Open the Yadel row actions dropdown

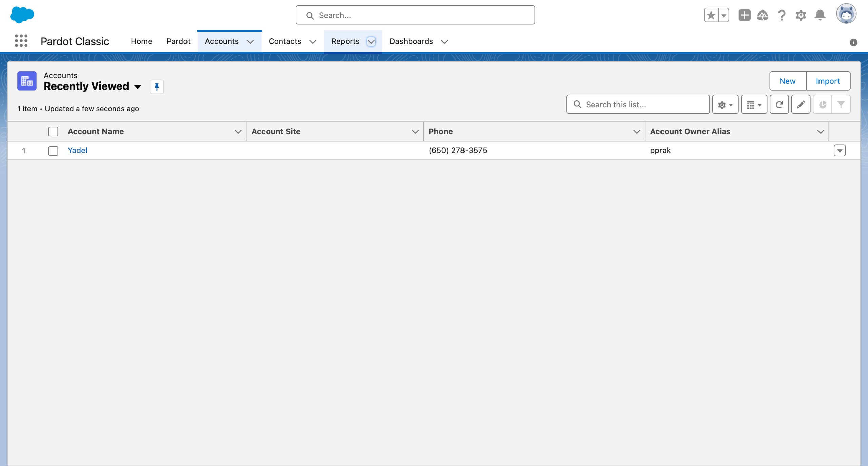tap(840, 150)
